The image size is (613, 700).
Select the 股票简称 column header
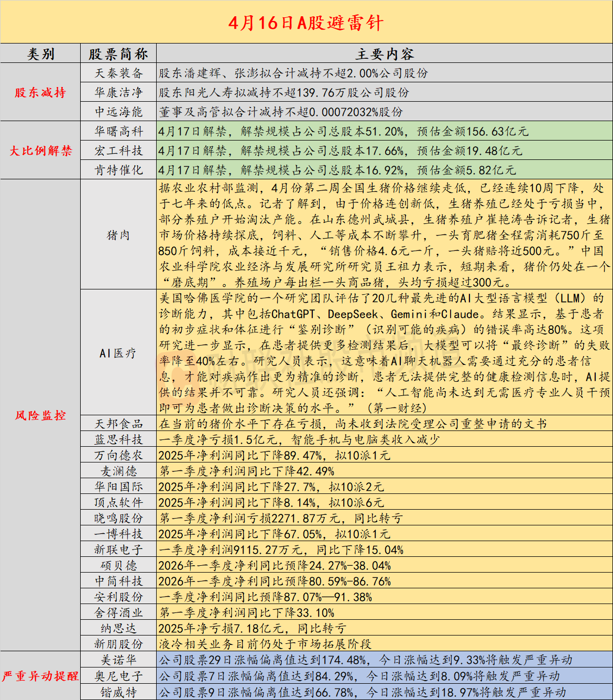point(118,53)
